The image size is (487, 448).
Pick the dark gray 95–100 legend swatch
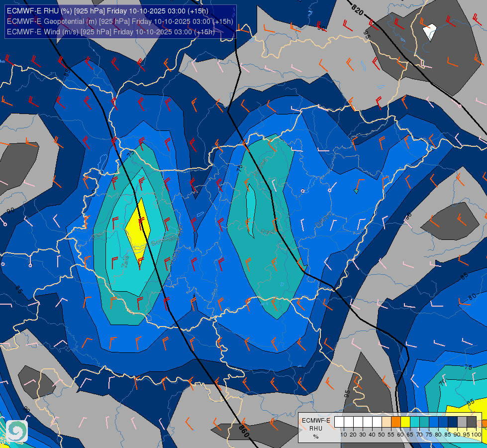472,422
